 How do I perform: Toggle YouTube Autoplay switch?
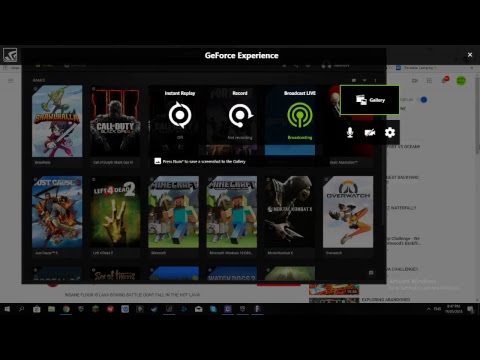click(x=423, y=100)
